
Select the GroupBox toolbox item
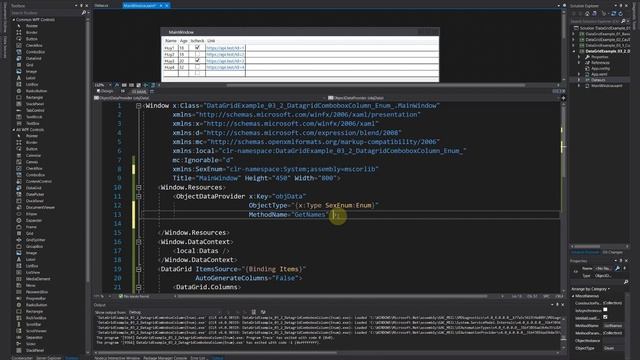(x=34, y=247)
